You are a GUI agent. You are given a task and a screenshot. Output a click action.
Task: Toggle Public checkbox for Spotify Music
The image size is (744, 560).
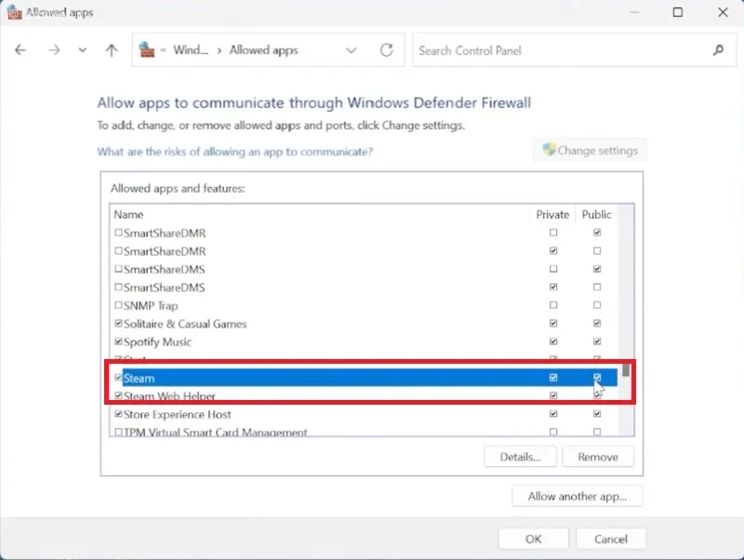point(597,341)
